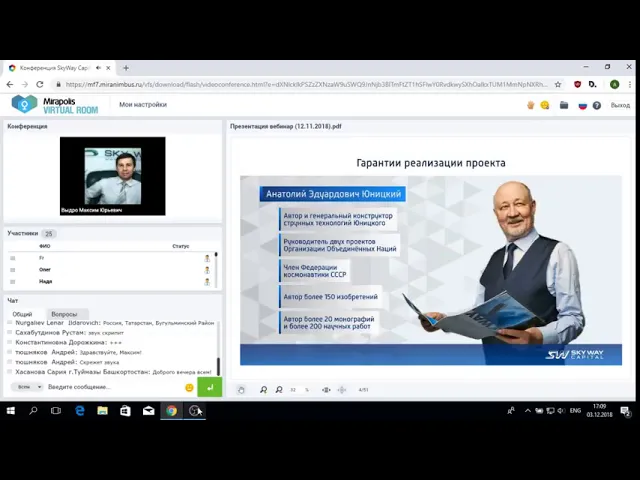Open the Всем recipient dropdown

coord(27,387)
